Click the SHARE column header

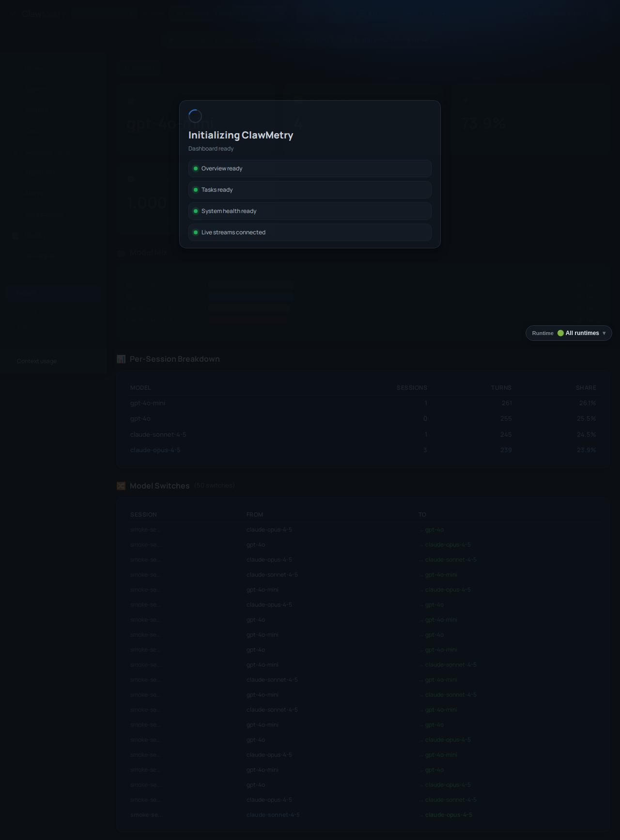point(586,388)
